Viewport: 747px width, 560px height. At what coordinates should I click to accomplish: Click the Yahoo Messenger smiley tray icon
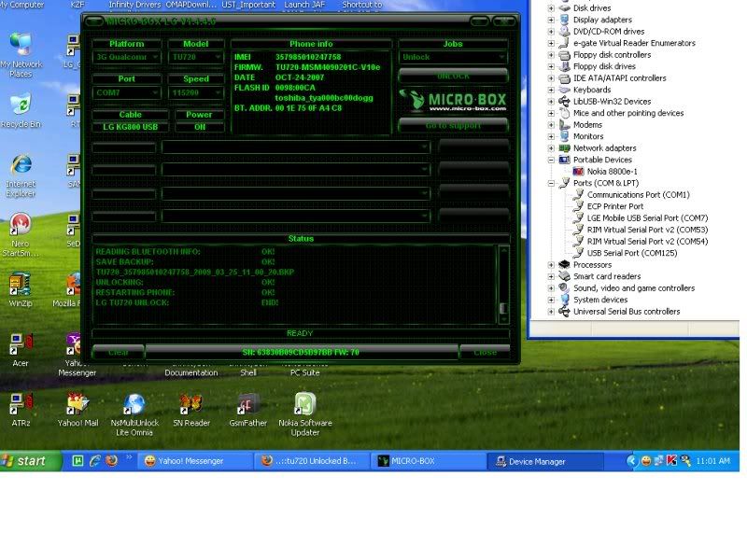(646, 460)
